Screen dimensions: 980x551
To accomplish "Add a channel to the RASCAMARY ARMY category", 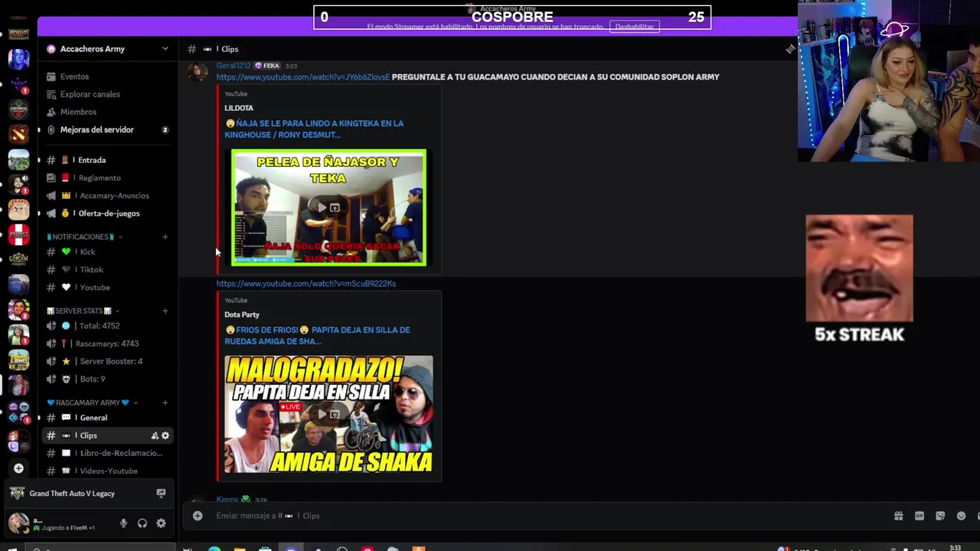I will [x=165, y=403].
